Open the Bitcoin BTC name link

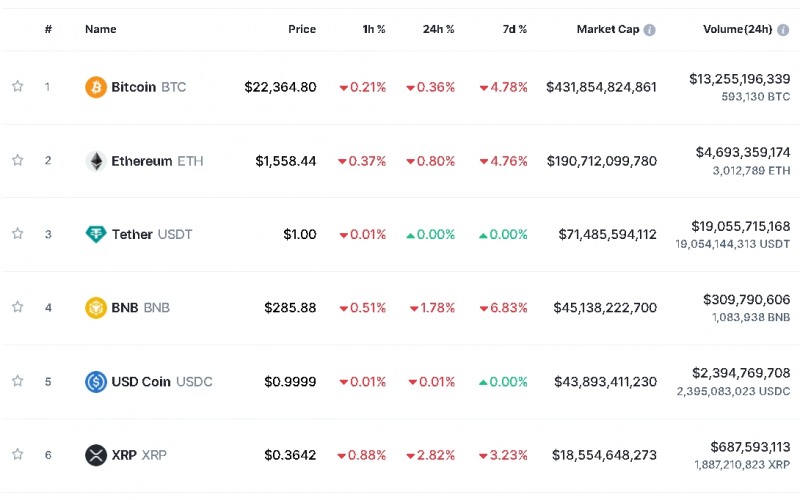coord(148,87)
